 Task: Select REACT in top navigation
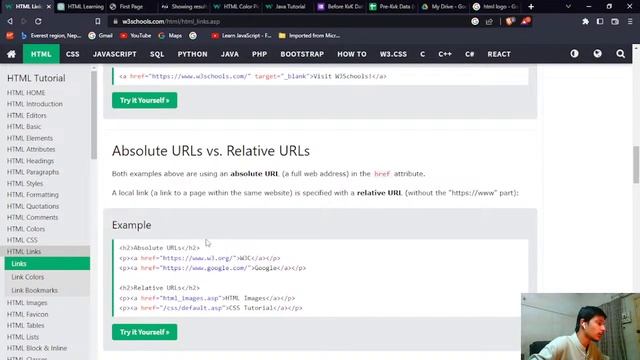tap(499, 54)
